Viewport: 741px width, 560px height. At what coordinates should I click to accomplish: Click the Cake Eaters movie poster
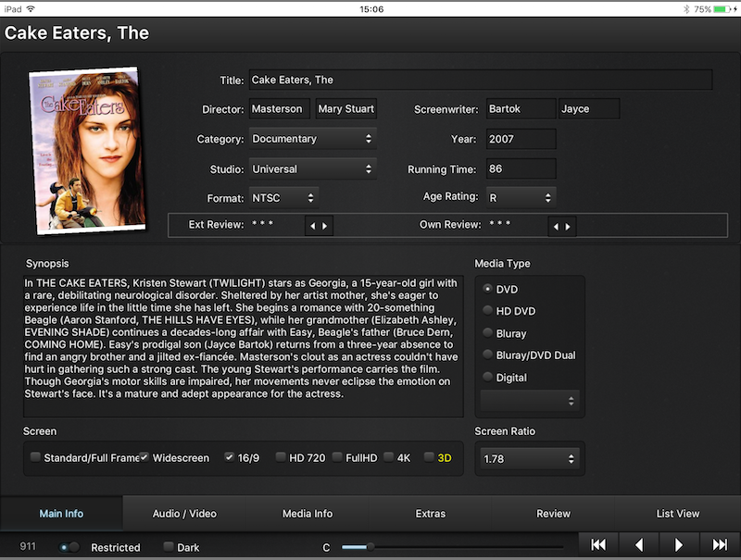[x=83, y=150]
